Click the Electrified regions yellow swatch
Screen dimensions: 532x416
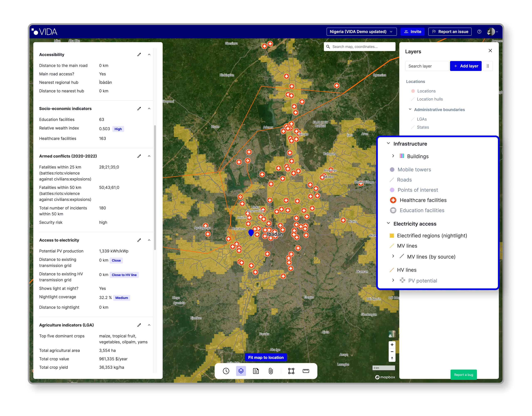click(392, 235)
